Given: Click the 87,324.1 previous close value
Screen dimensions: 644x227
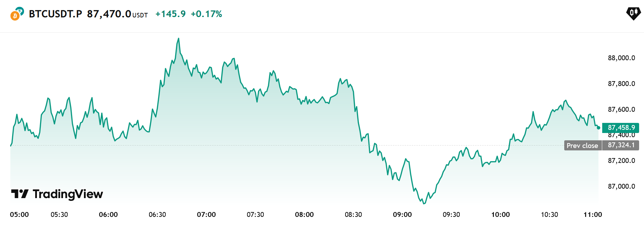Looking at the screenshot, I should tap(621, 145).
